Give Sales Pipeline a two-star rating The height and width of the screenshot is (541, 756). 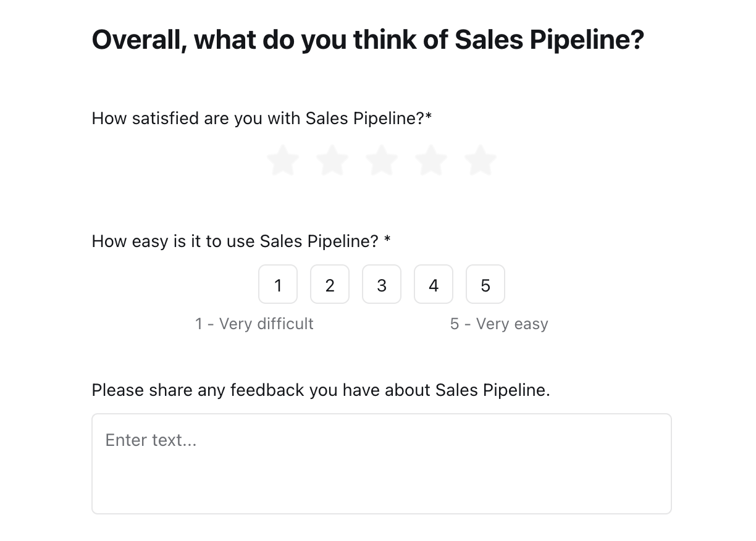click(x=332, y=161)
